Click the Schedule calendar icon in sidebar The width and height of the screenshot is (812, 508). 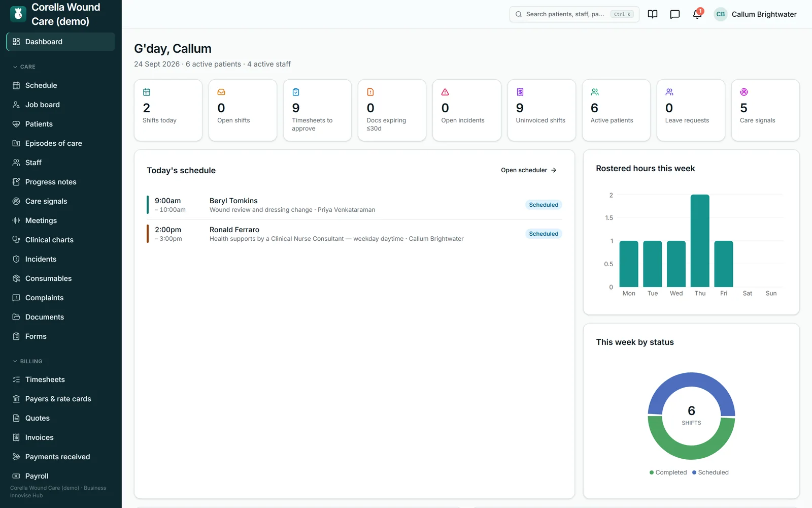16,85
